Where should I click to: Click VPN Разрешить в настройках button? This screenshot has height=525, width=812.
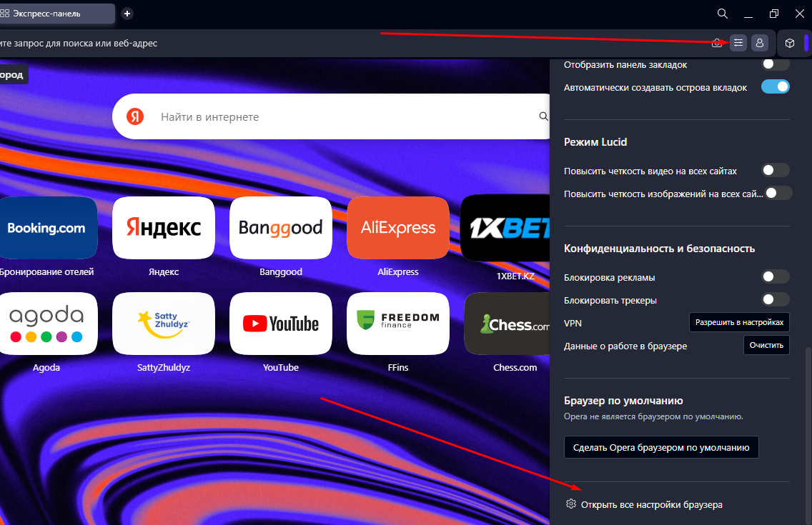(x=739, y=322)
